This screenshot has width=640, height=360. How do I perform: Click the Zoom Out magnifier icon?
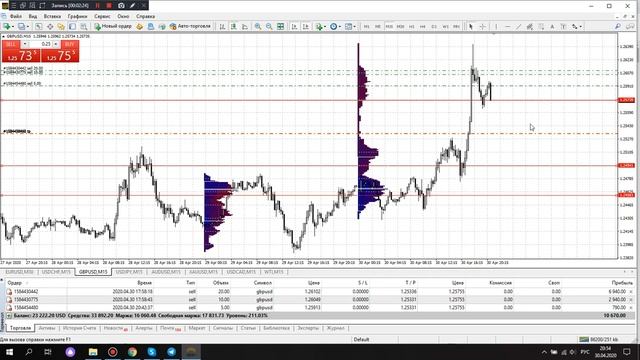click(x=269, y=26)
